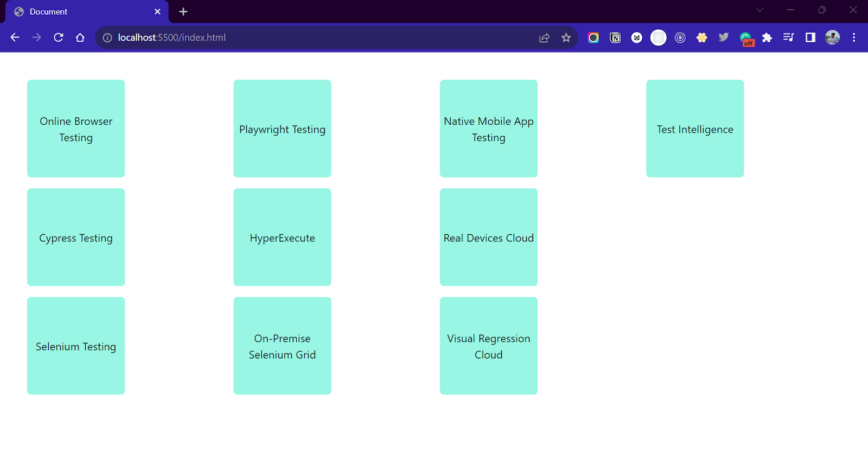Image resolution: width=868 pixels, height=454 pixels.
Task: Open a new tab
Action: tap(183, 11)
